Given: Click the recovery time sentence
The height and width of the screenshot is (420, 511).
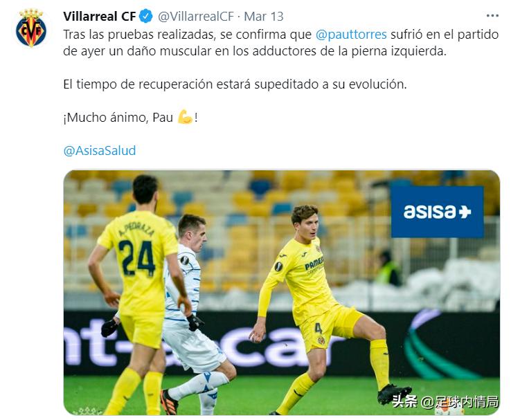Looking at the screenshot, I should pos(235,84).
